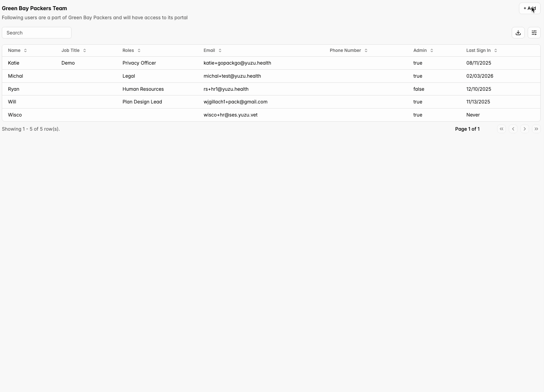Sort table by Admin column
Viewport: 544px width, 392px height.
[423, 50]
